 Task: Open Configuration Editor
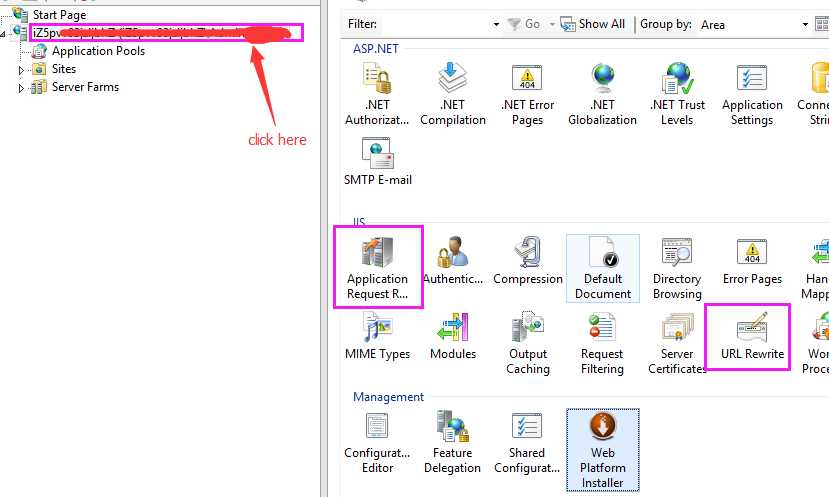(x=377, y=443)
